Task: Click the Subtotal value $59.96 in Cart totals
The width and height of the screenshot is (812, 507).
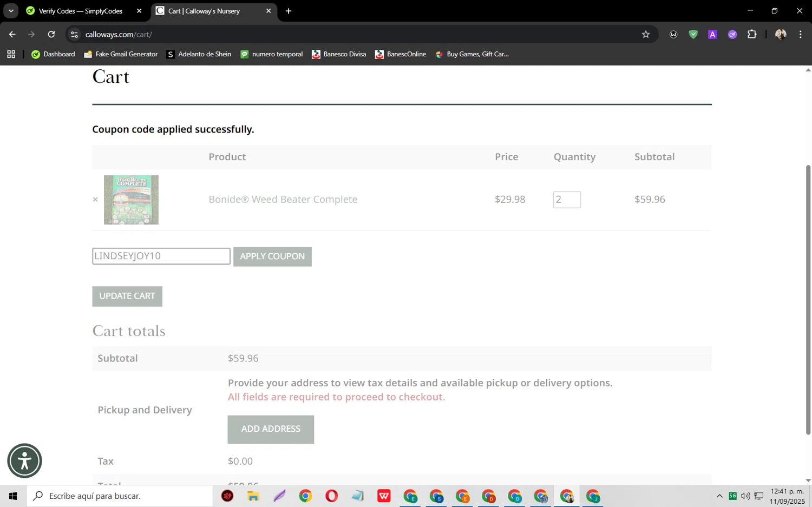Action: [243, 358]
